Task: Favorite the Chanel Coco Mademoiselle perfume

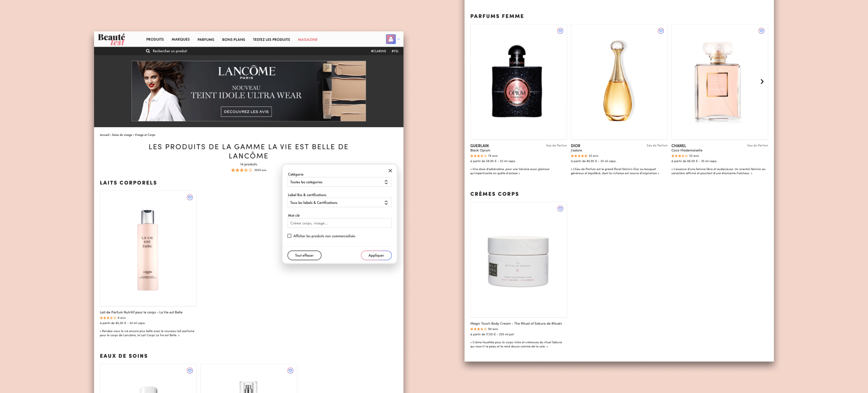Action: 762,31
